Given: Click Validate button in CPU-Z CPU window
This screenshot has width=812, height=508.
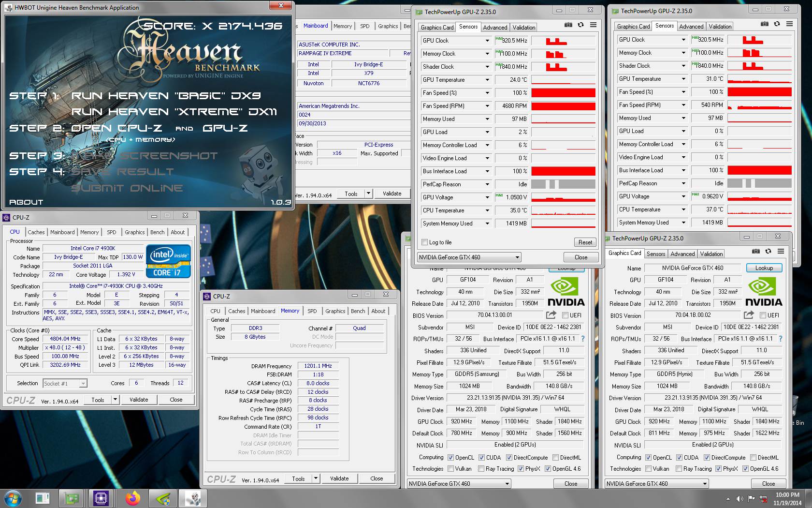Looking at the screenshot, I should pyautogui.click(x=138, y=400).
